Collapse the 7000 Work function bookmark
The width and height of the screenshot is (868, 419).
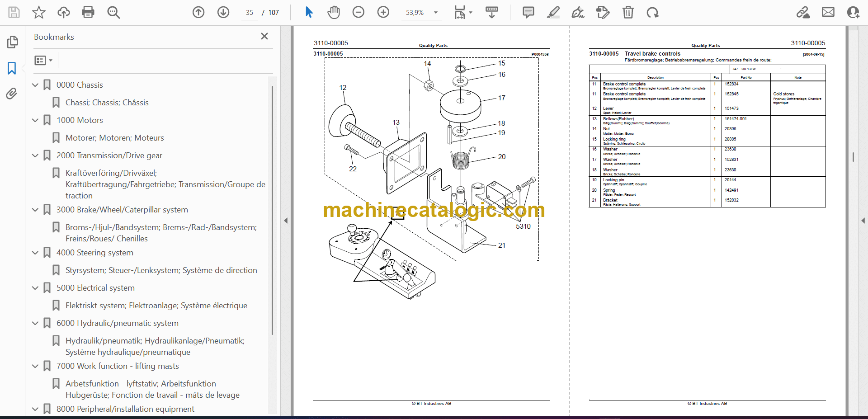pos(35,366)
